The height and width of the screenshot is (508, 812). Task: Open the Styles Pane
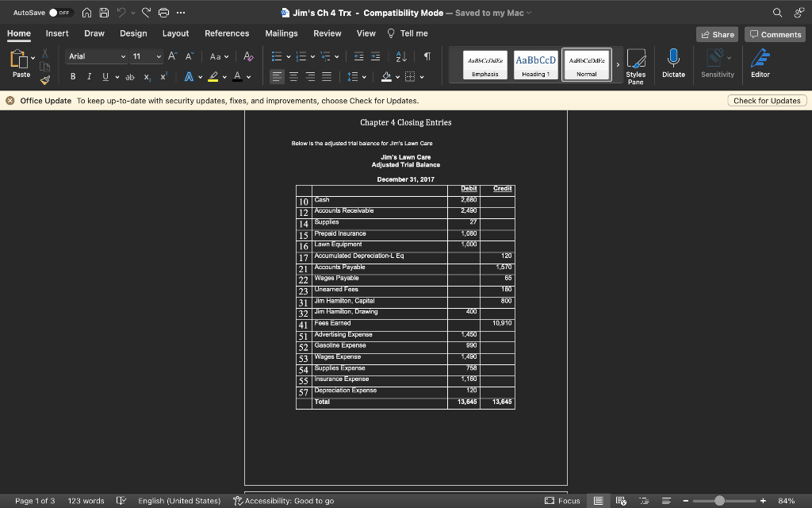coord(636,66)
